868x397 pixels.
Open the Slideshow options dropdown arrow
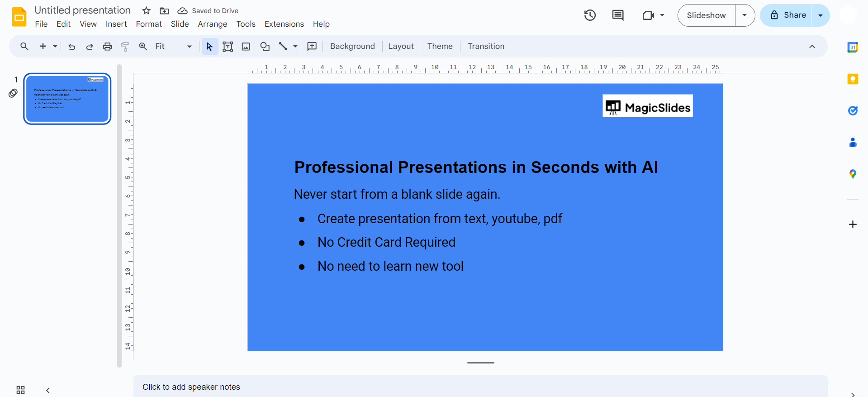[x=745, y=15]
